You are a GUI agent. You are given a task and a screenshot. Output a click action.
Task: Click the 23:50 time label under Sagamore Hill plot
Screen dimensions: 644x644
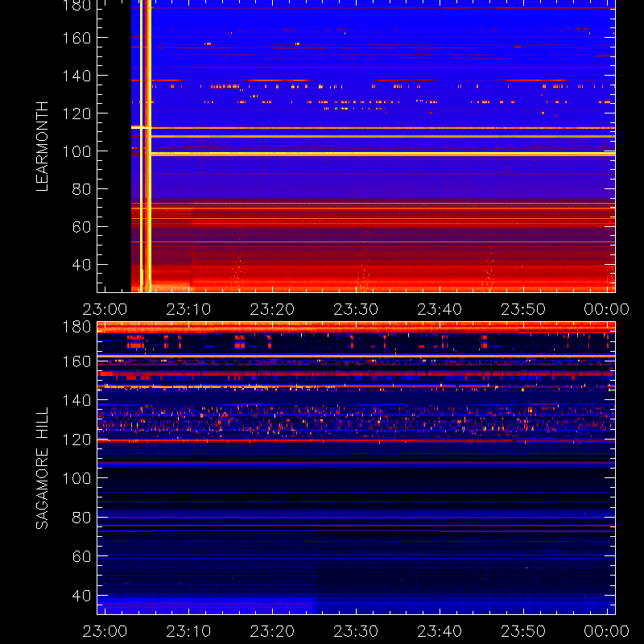(523, 631)
